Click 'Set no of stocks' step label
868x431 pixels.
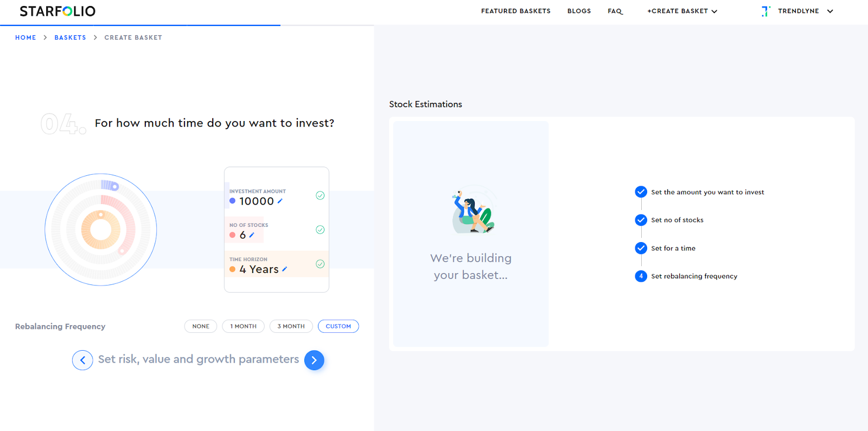pyautogui.click(x=677, y=220)
